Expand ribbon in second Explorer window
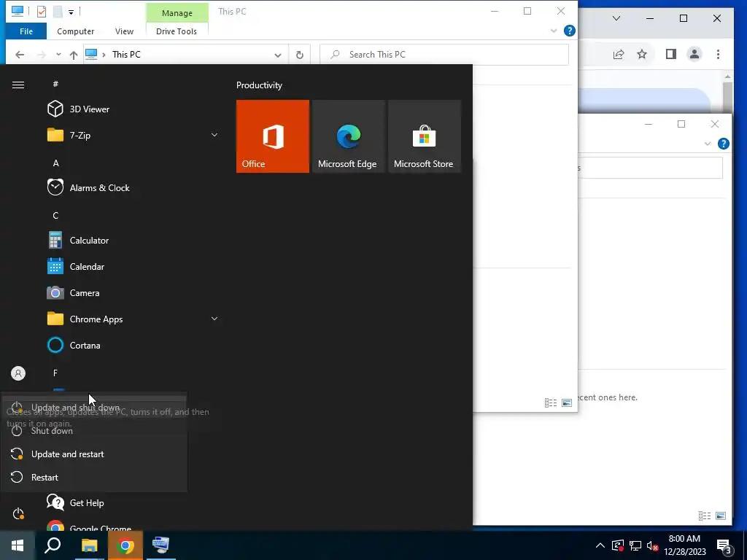Screen dimensions: 747x560 click(x=708, y=144)
